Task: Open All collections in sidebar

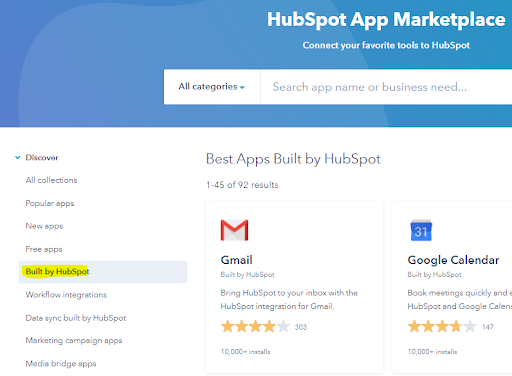Action: click(51, 180)
